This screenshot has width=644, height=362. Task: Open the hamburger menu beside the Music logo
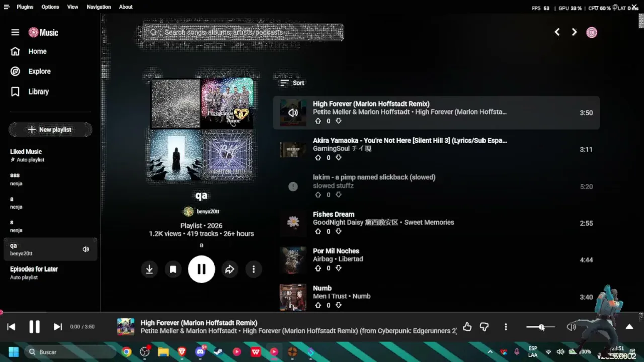tap(15, 32)
